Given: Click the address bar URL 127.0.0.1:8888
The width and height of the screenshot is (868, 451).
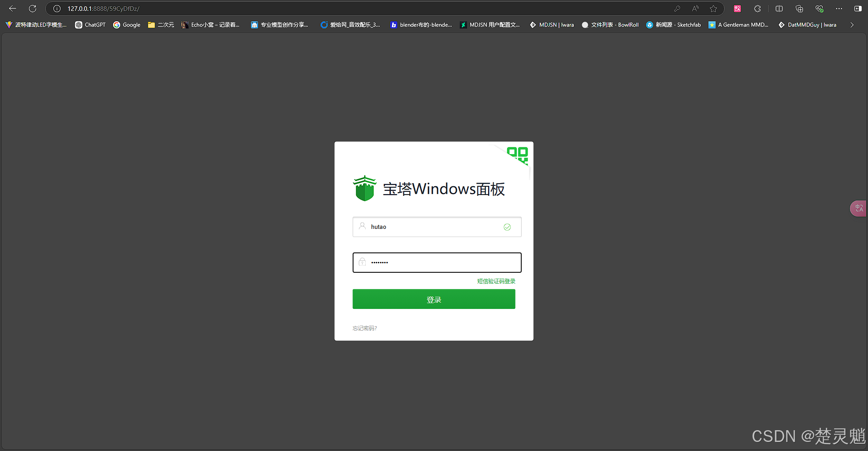Looking at the screenshot, I should [x=104, y=9].
